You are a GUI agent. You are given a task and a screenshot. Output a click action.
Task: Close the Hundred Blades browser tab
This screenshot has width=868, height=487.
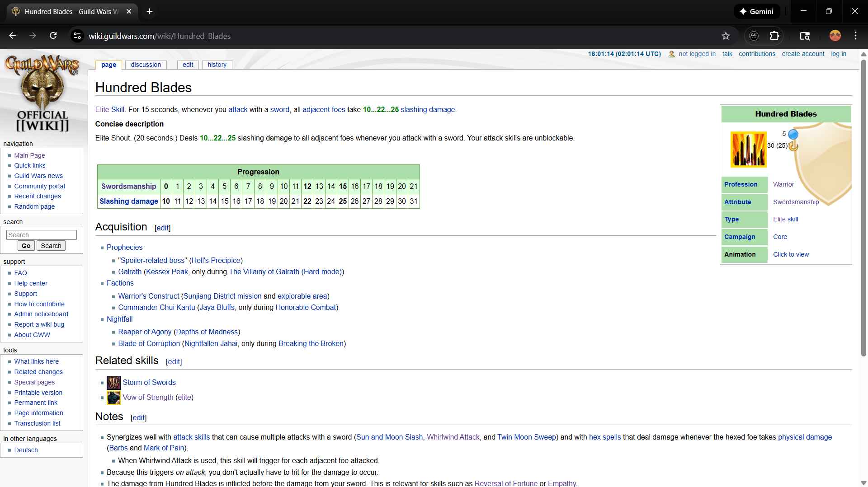tap(129, 11)
